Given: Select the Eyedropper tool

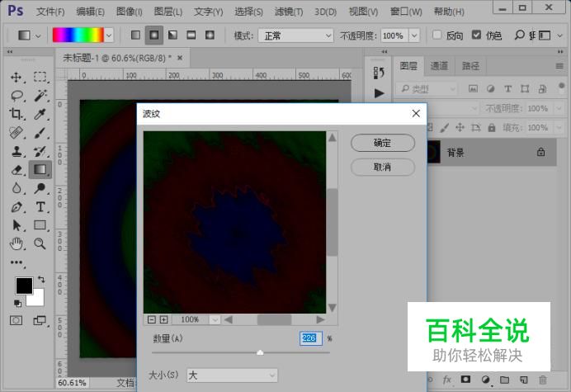Looking at the screenshot, I should point(40,114).
